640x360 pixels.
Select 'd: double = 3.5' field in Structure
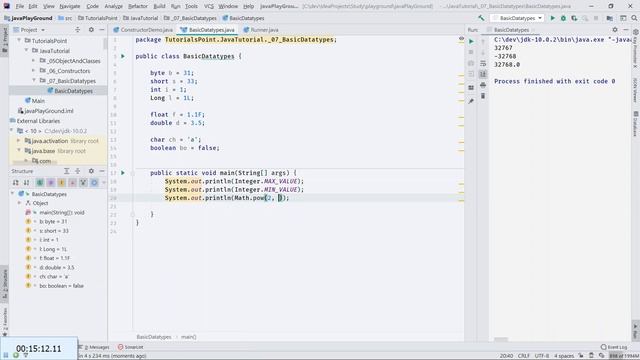click(50, 267)
